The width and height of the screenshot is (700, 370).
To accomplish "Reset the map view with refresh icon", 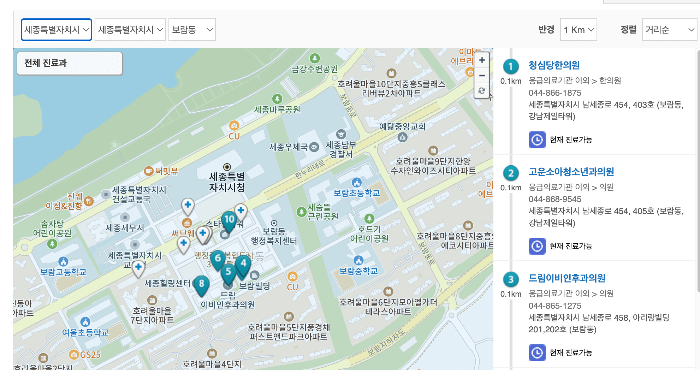I will (482, 91).
